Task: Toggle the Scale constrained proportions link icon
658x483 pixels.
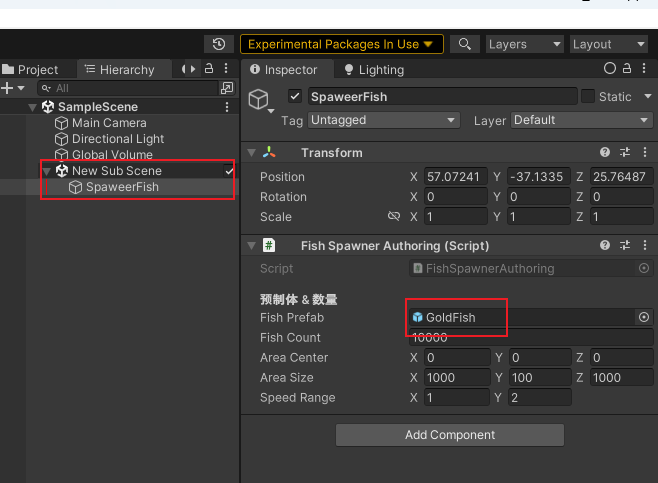Action: click(x=394, y=216)
